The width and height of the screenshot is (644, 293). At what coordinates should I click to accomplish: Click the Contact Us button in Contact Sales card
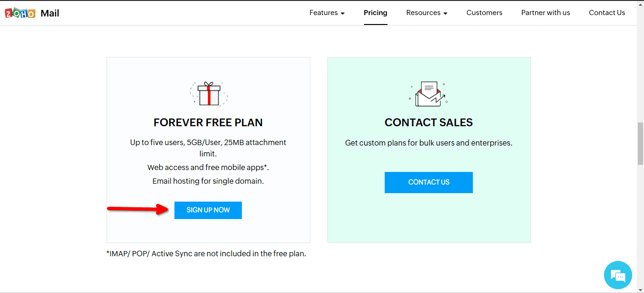tap(428, 182)
